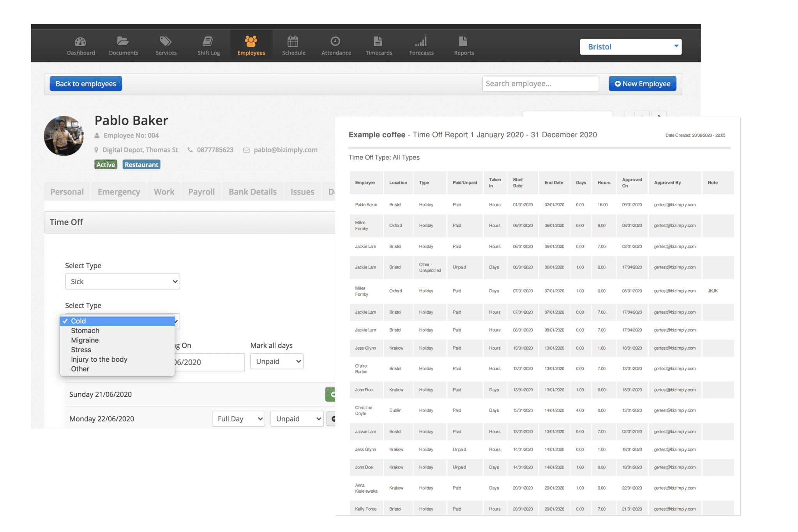The image size is (798, 532).
Task: Switch to the Bank Details tab
Action: coord(252,191)
